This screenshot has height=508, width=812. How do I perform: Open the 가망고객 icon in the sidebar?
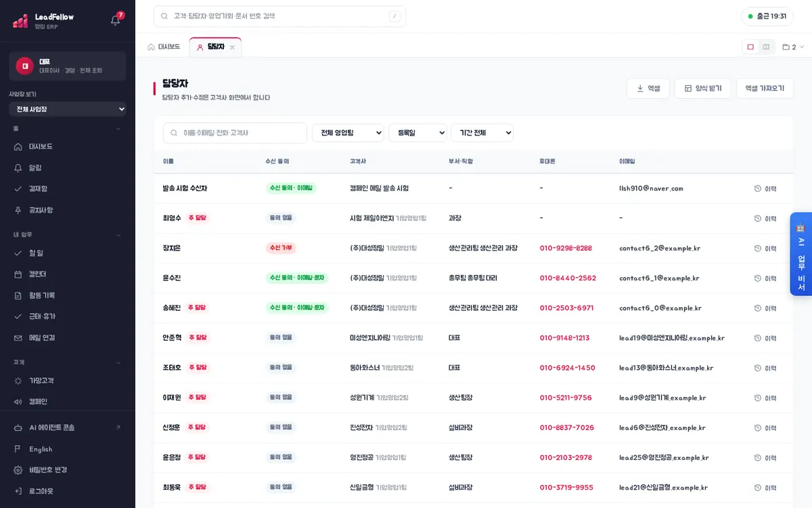tap(18, 381)
